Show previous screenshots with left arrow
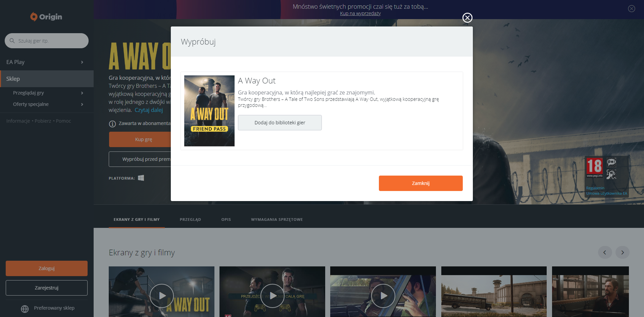 pos(605,252)
